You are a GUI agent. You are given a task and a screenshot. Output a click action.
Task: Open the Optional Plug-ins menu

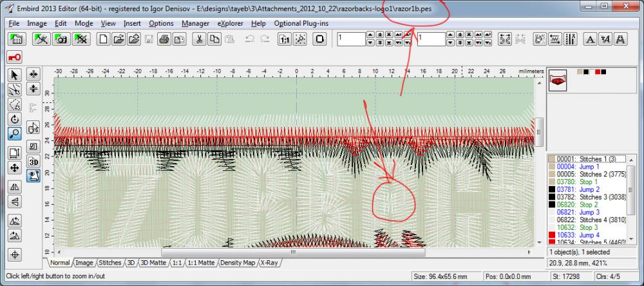301,23
